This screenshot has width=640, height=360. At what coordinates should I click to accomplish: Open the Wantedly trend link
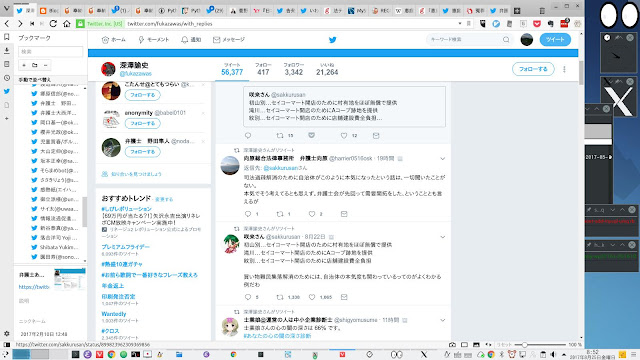pos(114,314)
